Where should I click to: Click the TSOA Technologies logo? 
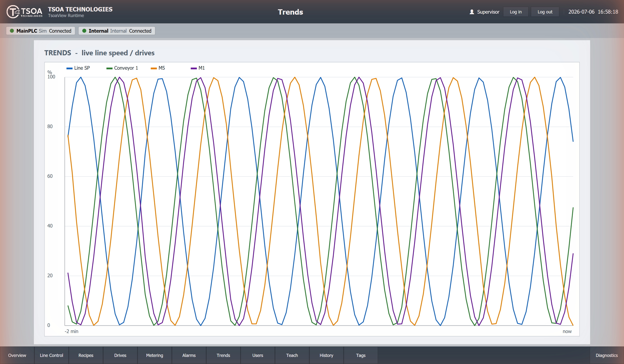point(24,12)
